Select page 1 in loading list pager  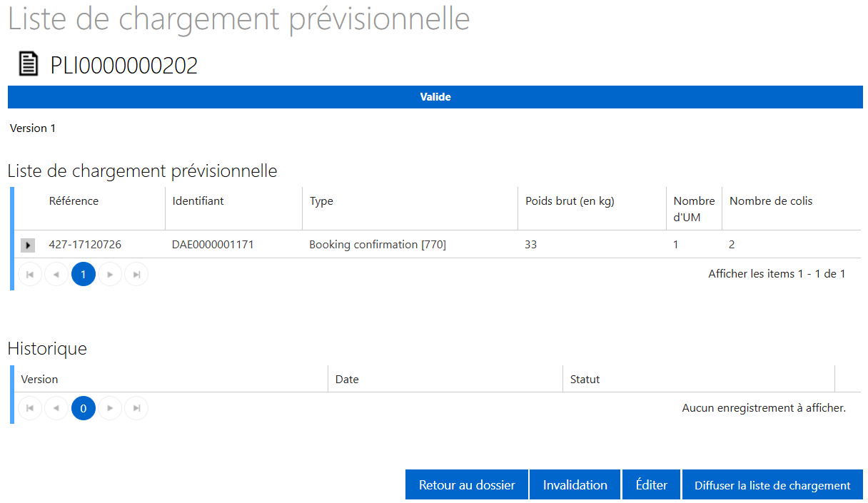84,274
